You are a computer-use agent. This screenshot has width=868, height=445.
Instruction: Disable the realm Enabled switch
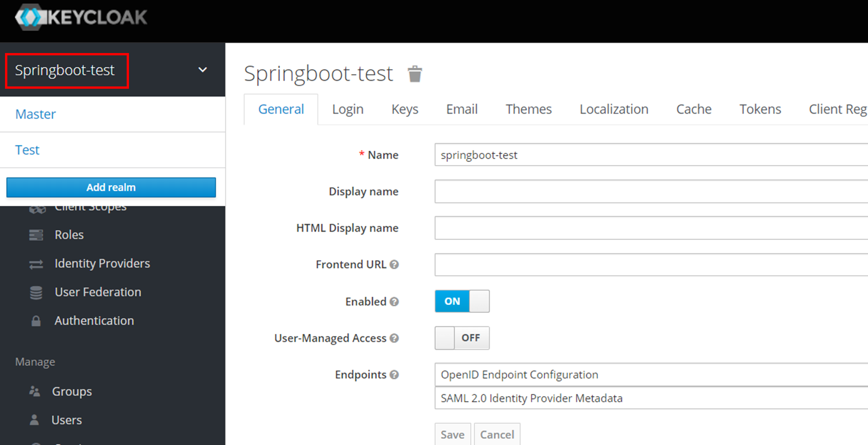[x=462, y=301]
